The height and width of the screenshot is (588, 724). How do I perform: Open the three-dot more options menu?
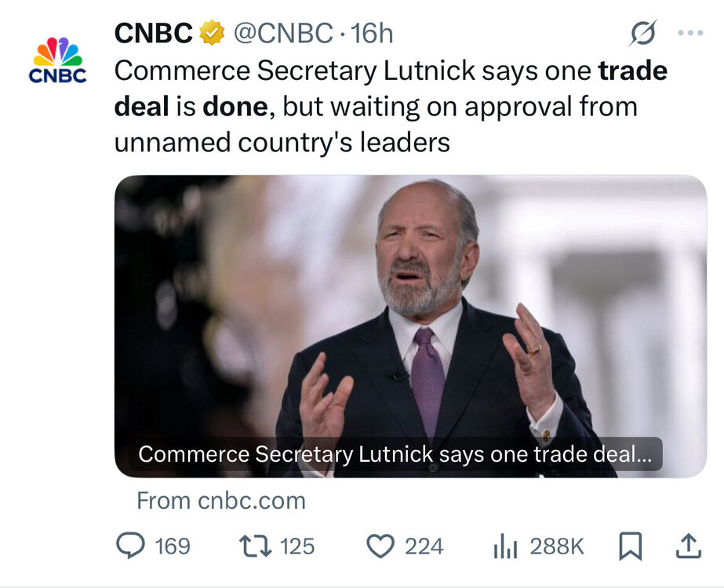click(690, 33)
